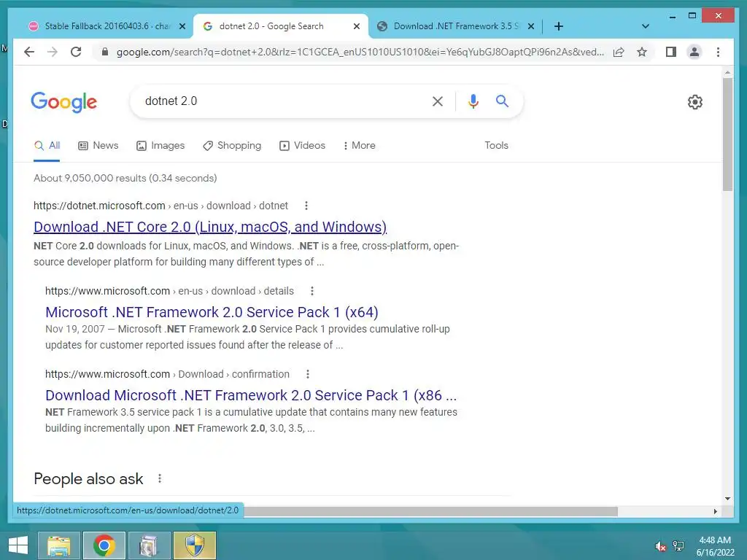Open Download .NET Core 2.0 result link
Image resolution: width=747 pixels, height=560 pixels.
pos(210,227)
